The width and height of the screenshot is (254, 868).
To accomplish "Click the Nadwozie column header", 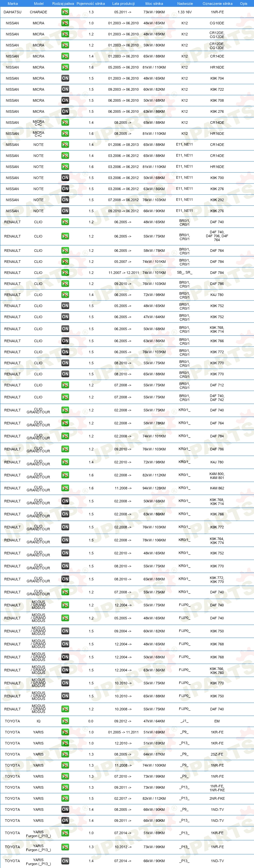I will [x=185, y=4].
